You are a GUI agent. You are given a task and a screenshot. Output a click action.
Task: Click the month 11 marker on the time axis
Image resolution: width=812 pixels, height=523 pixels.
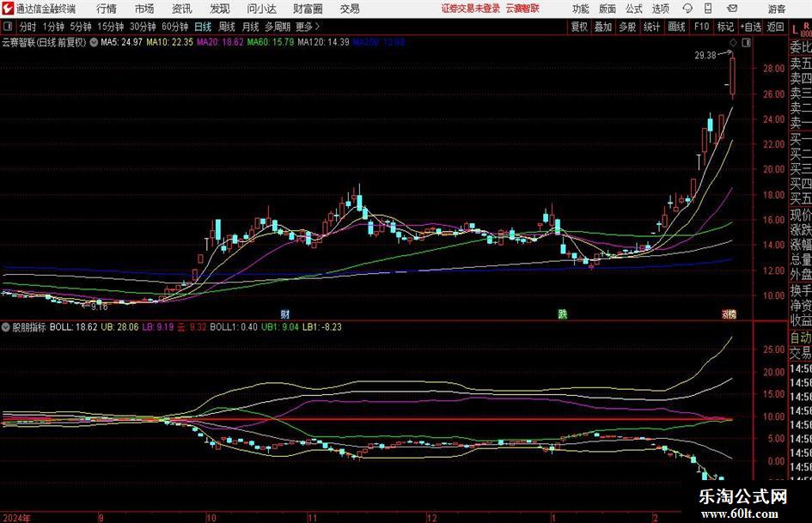click(312, 517)
